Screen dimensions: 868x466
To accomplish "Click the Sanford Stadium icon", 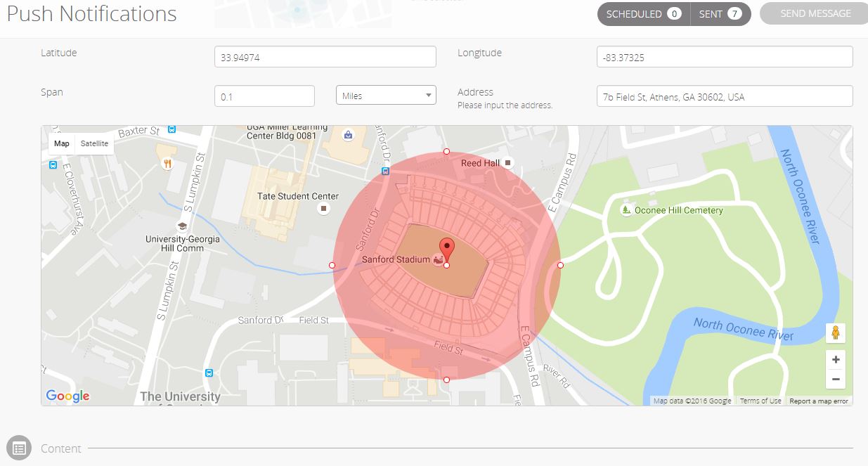I will click(438, 260).
